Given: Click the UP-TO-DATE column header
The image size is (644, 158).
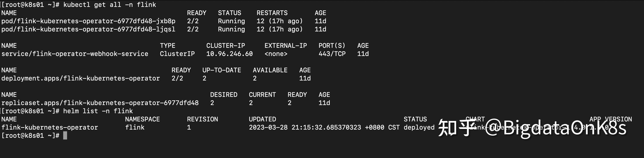Looking at the screenshot, I should pos(222,70).
